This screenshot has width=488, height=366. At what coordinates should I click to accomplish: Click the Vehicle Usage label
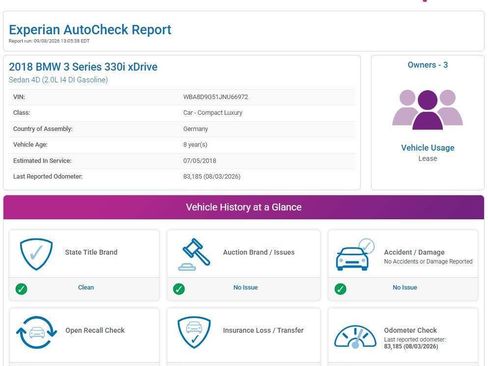pyautogui.click(x=428, y=148)
